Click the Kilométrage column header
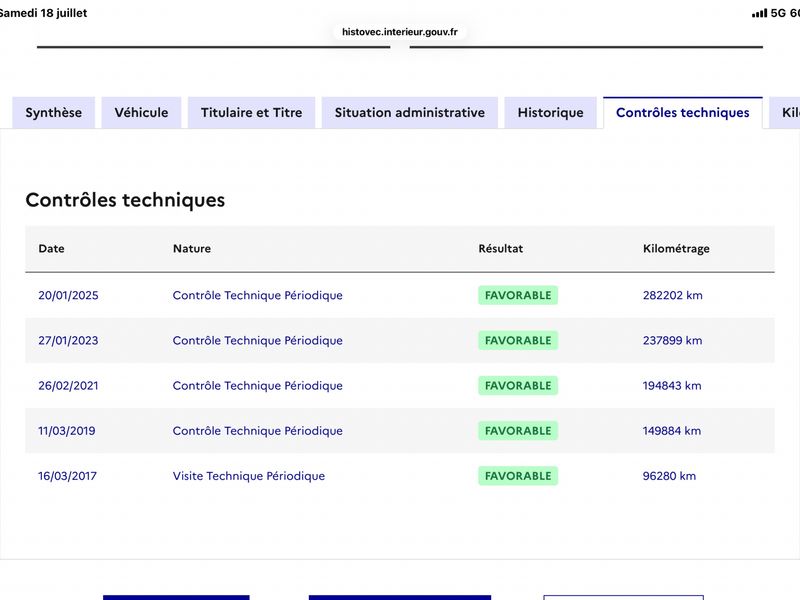Viewport: 800px width, 600px height. point(676,249)
